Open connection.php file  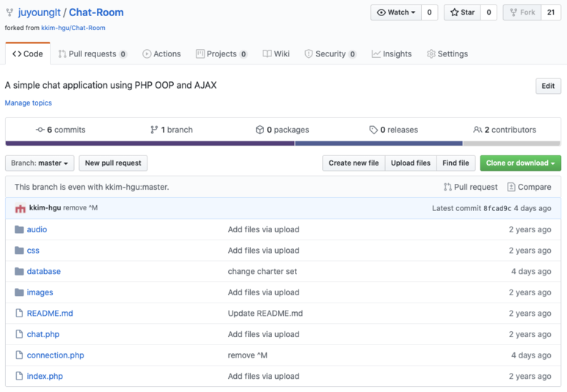click(55, 355)
